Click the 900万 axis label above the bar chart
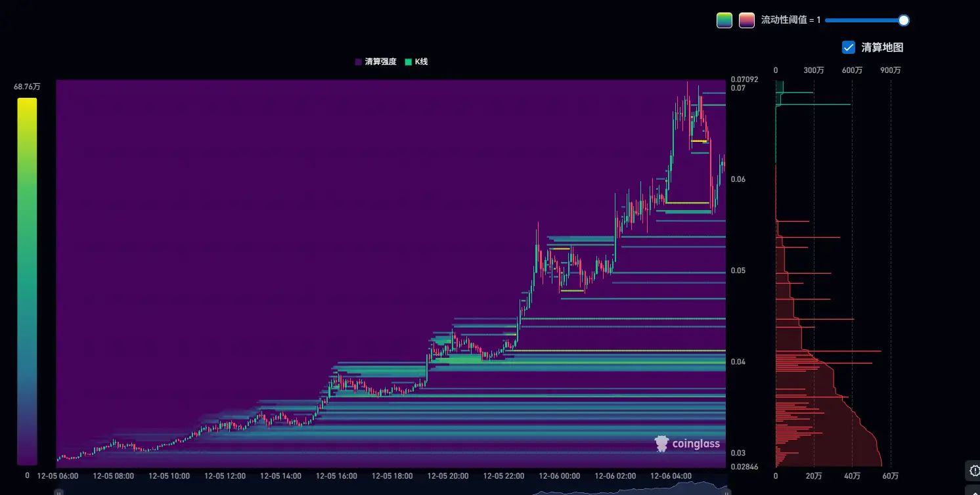Image resolution: width=980 pixels, height=495 pixels. click(x=891, y=70)
